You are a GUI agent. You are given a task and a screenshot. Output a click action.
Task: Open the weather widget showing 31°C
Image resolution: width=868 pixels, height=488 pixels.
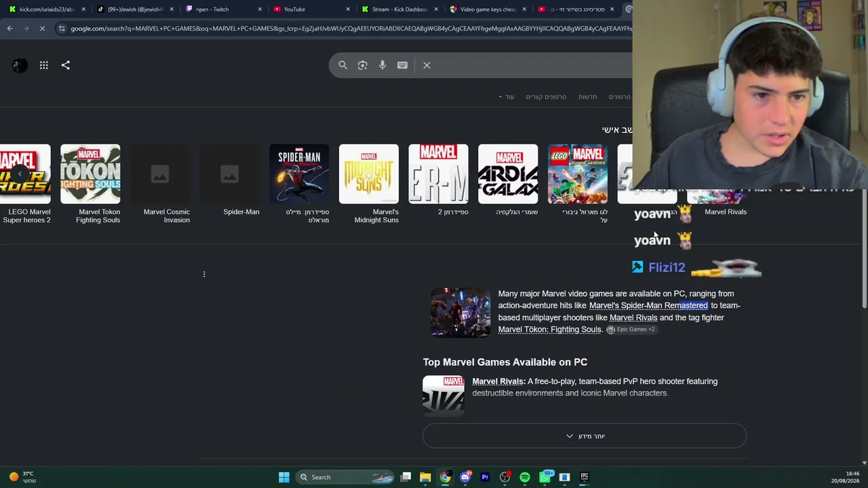point(22,477)
